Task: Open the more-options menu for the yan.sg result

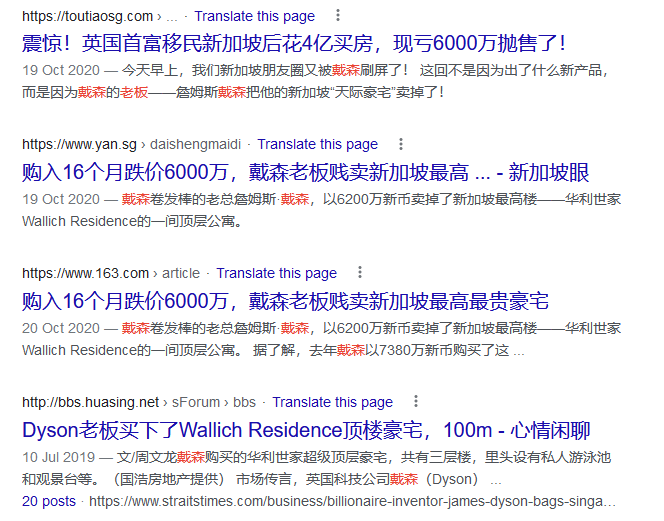Action: tap(401, 144)
